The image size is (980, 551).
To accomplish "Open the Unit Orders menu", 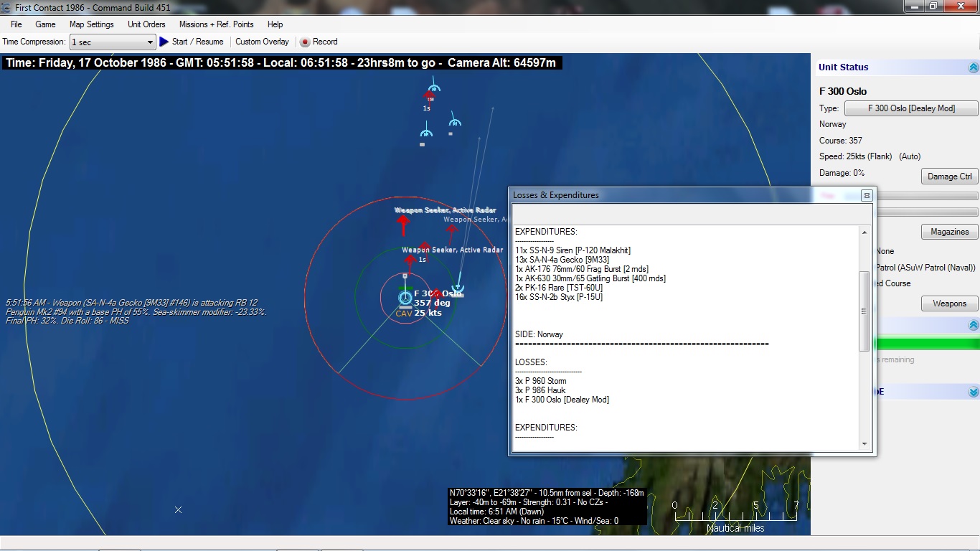I will 146,24.
